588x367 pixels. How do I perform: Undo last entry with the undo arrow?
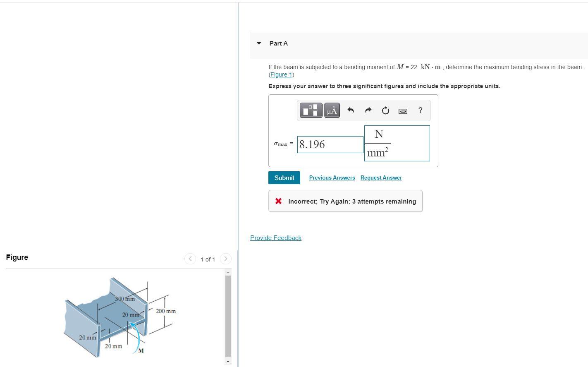tap(350, 110)
